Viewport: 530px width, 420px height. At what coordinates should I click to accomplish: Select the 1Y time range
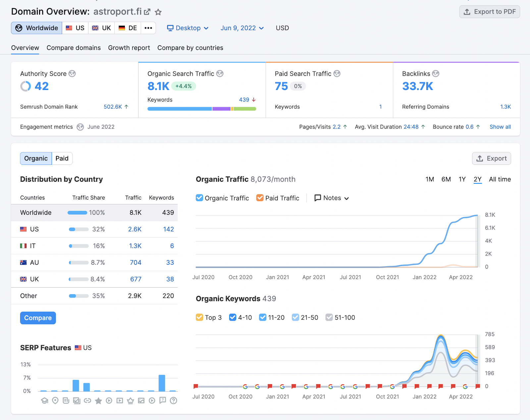point(462,179)
